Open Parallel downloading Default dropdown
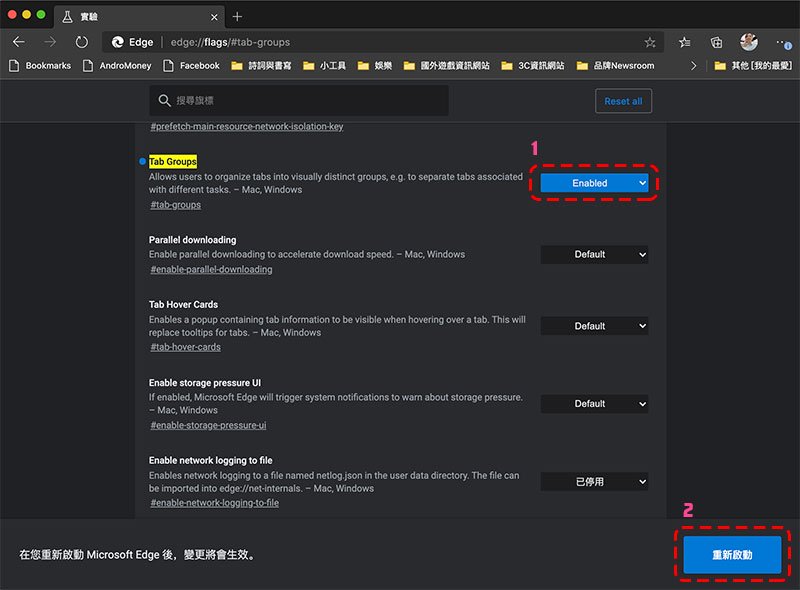Image resolution: width=800 pixels, height=590 pixels. [594, 255]
